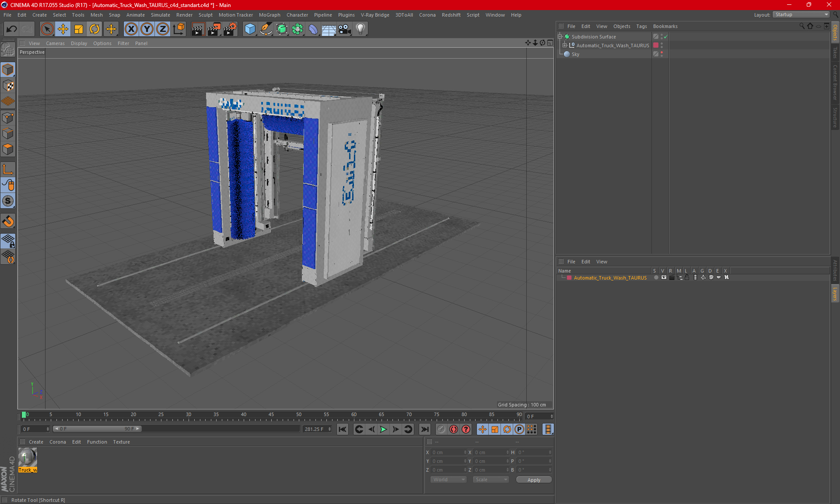This screenshot has height=504, width=840.
Task: Click the Automatic_Truck_Wash_TAURUS object layer color
Action: [x=656, y=45]
